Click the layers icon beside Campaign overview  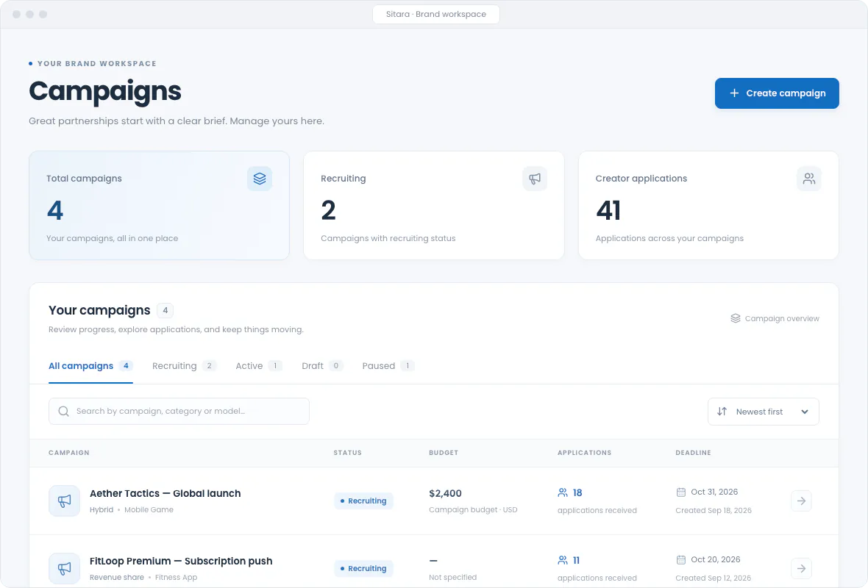pyautogui.click(x=735, y=318)
